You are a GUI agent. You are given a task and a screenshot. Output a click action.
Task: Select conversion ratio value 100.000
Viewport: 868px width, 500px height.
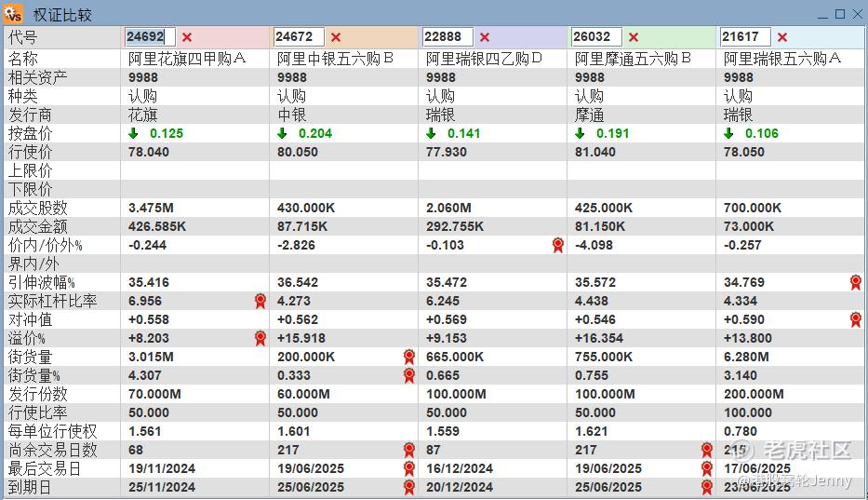[x=748, y=413]
